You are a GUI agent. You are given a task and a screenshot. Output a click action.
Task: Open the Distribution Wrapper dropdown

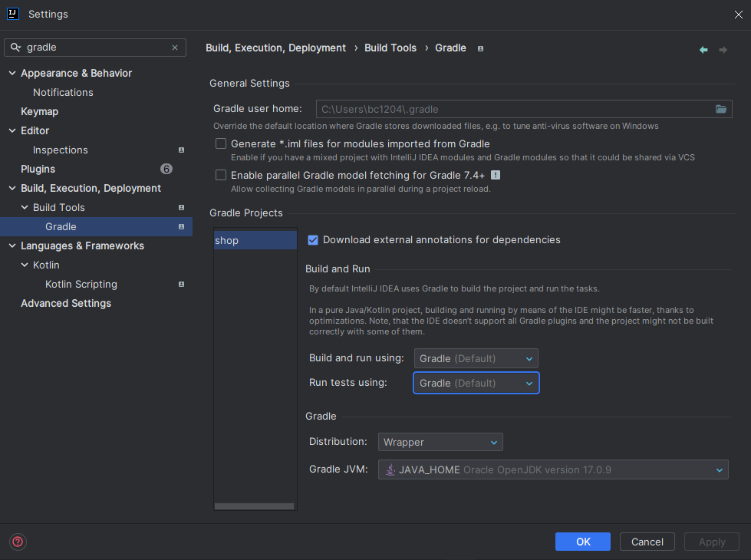(440, 442)
